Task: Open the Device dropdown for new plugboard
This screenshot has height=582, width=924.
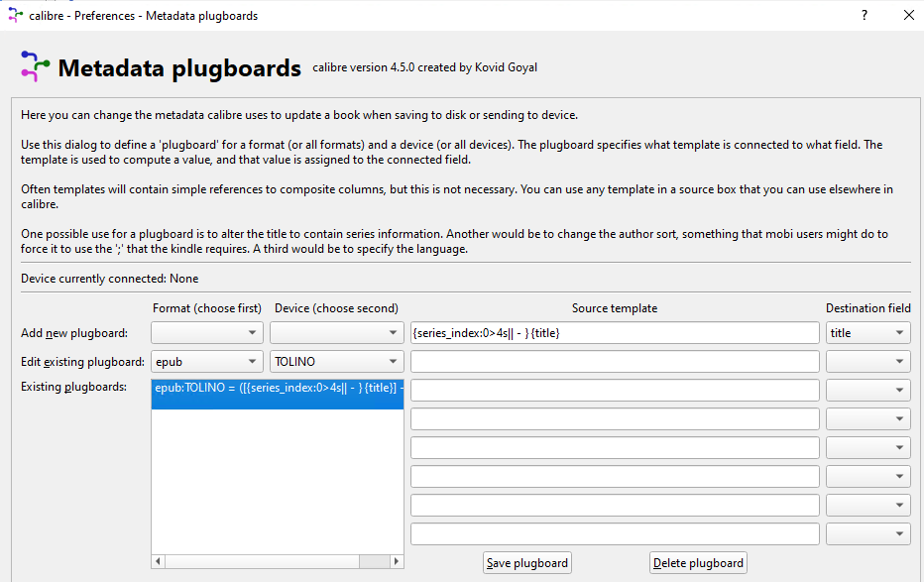Action: pos(336,333)
